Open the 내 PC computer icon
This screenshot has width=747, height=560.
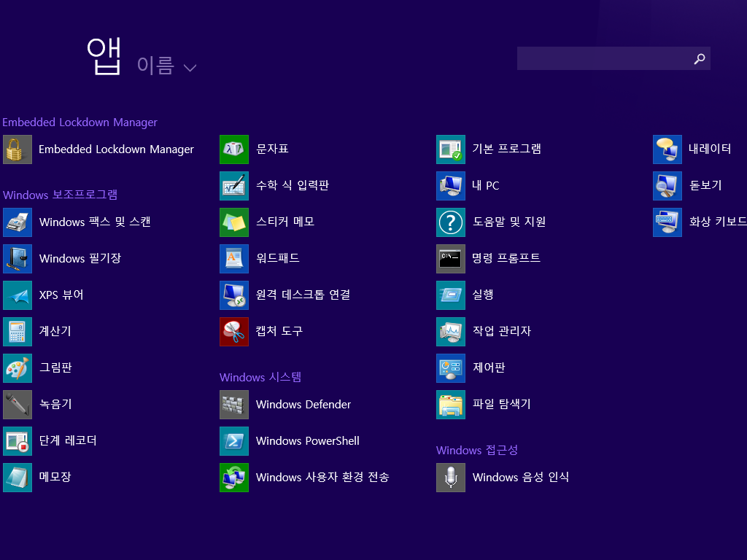point(451,186)
